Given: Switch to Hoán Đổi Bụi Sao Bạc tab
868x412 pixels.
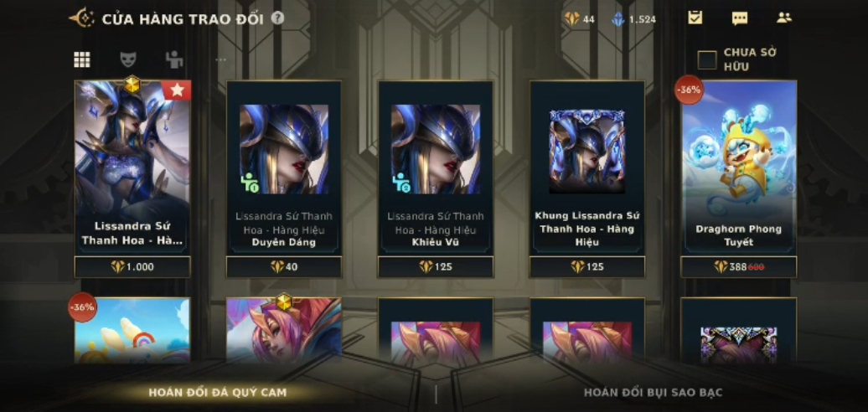Looking at the screenshot, I should click(654, 393).
